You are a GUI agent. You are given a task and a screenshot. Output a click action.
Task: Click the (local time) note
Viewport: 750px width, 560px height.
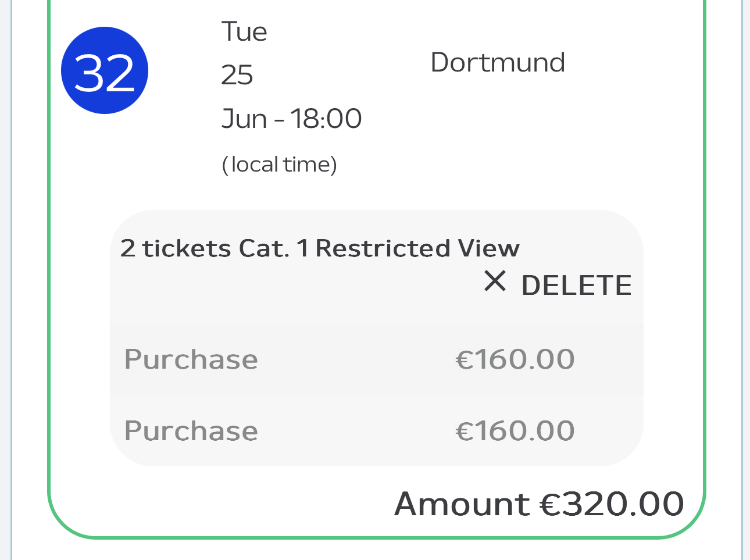(x=280, y=165)
